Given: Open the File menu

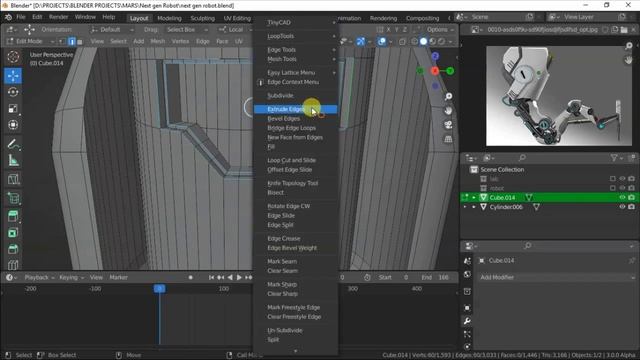Looking at the screenshot, I should tap(21, 17).
